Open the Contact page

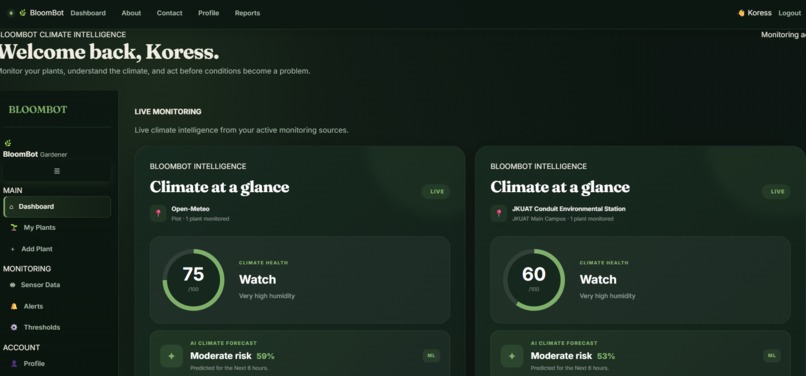click(169, 13)
